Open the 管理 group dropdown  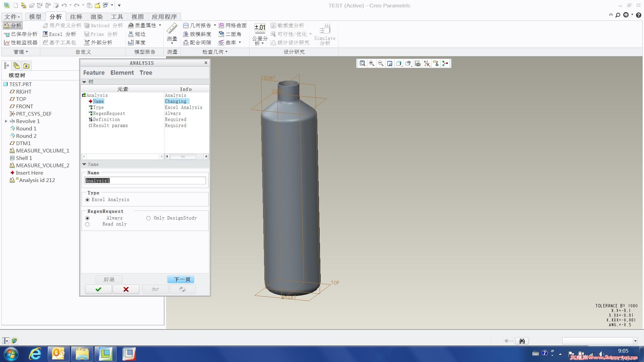coord(21,52)
